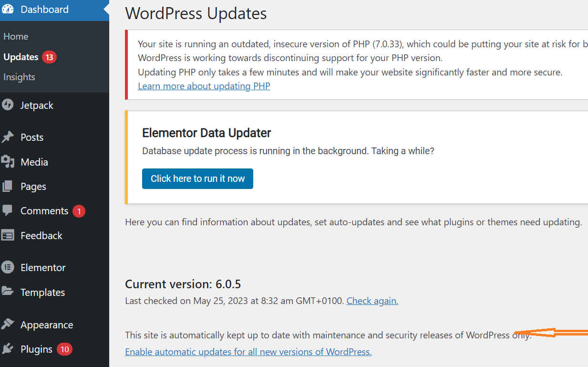Click the Dashboard gauge icon
588x367 pixels.
[x=8, y=10]
